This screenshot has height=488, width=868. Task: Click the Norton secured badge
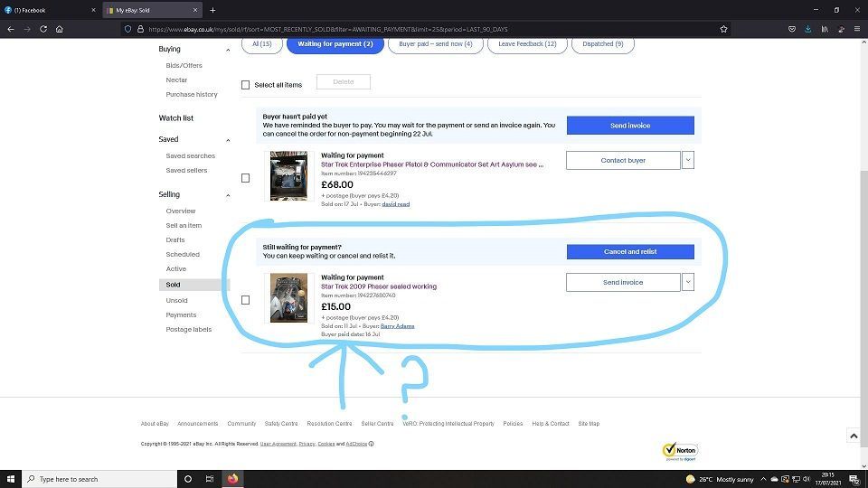coord(680,451)
